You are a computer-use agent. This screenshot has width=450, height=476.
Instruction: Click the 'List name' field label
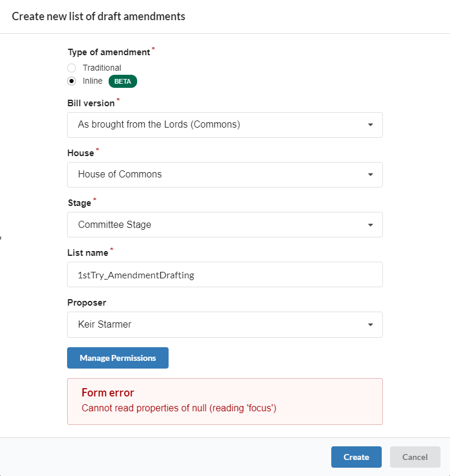[x=88, y=253]
